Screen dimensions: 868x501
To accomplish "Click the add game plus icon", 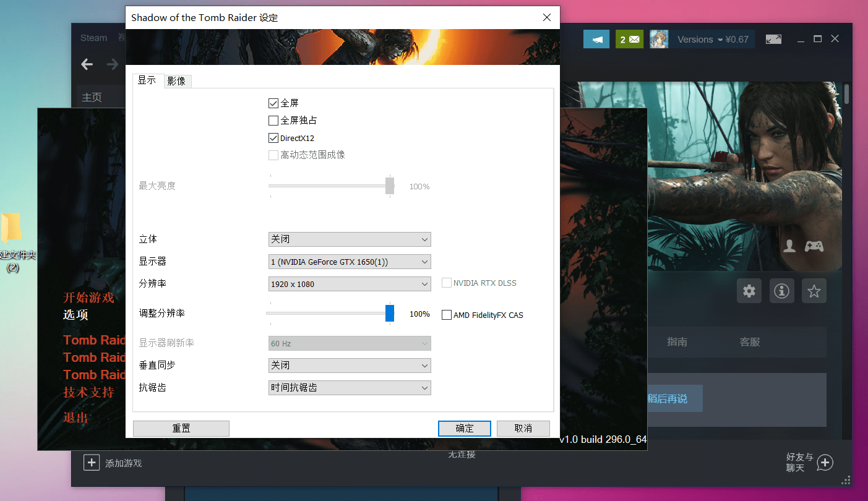I will (x=92, y=462).
